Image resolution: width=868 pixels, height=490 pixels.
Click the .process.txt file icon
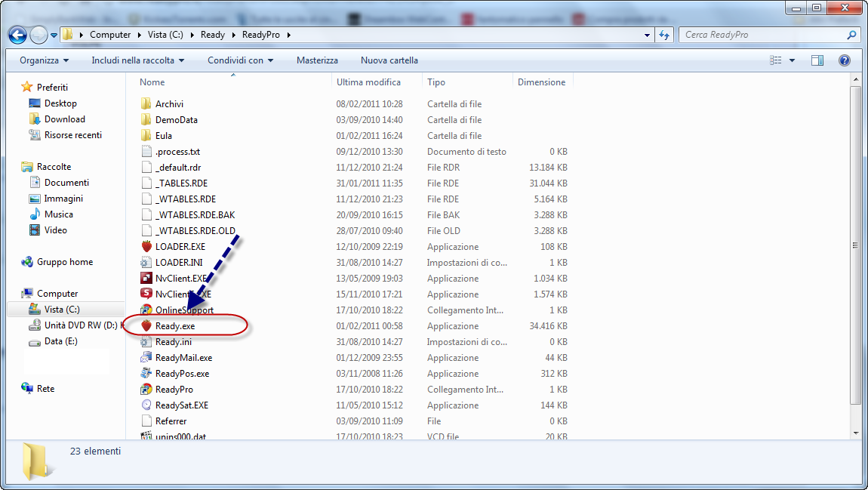[146, 151]
